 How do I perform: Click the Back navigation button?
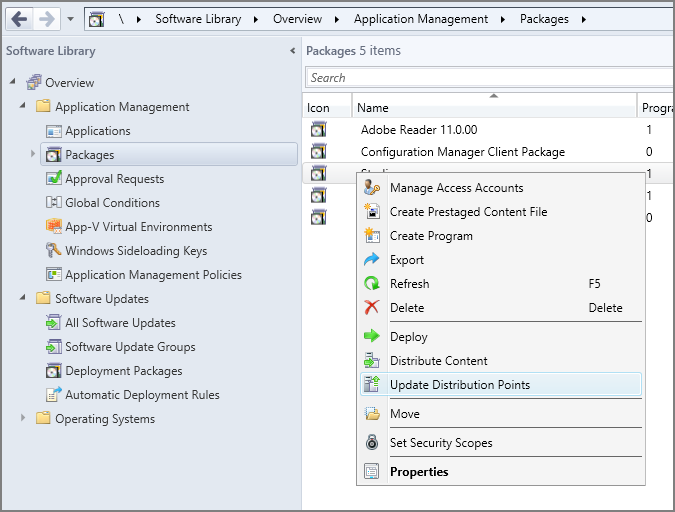pyautogui.click(x=19, y=19)
